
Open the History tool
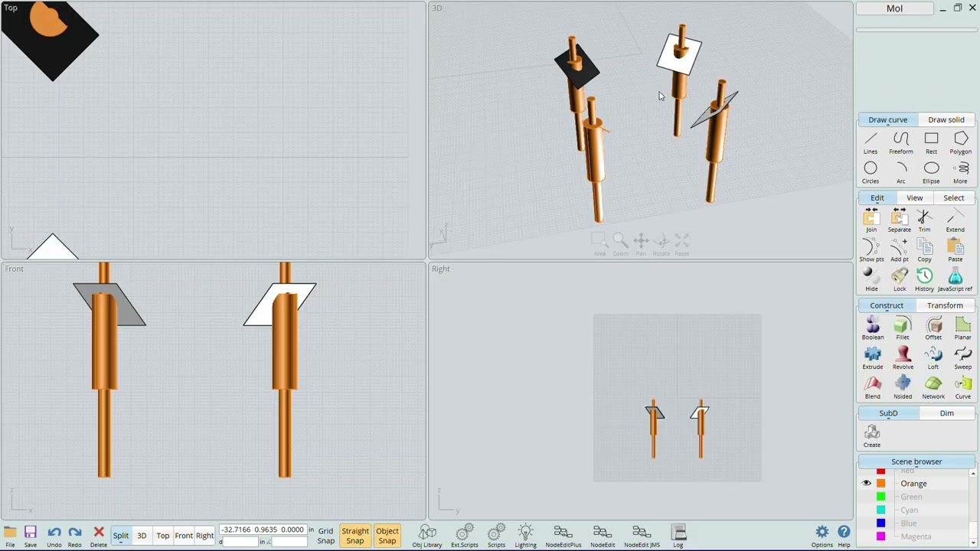[x=925, y=281]
